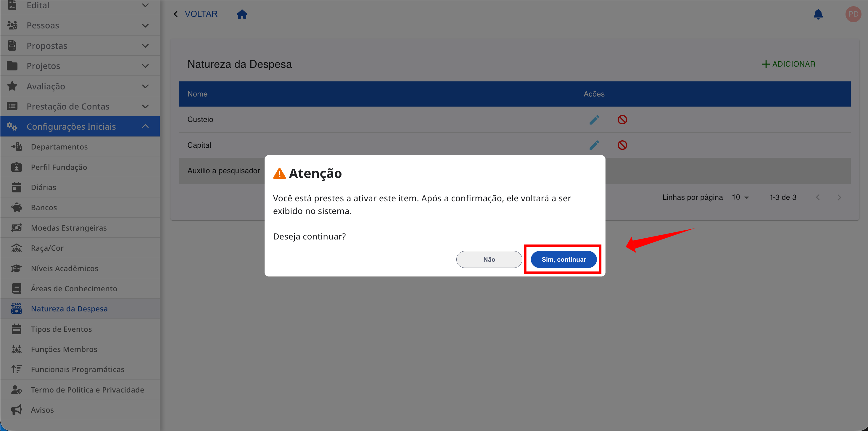Screen dimensions: 868x431
Task: Click the home icon in top bar
Action: [242, 14]
